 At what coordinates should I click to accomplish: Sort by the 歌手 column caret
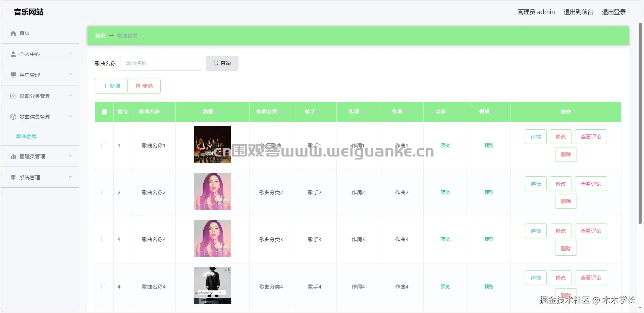(x=320, y=112)
